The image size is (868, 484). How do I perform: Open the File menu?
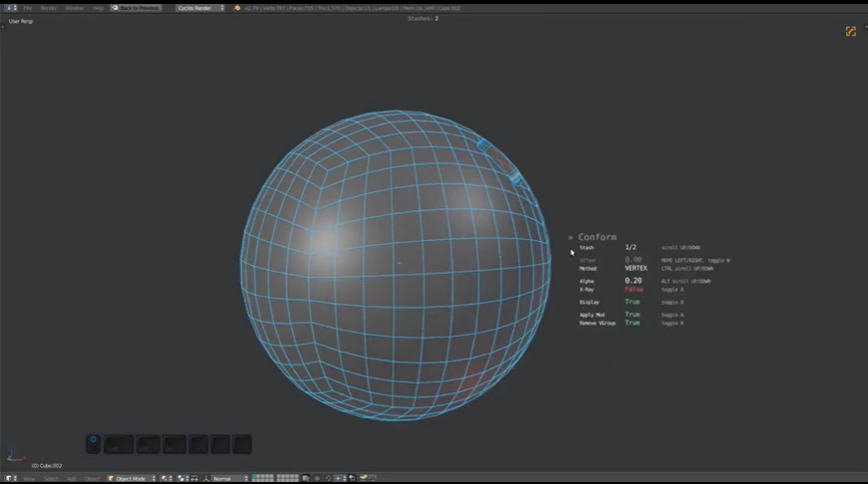tap(28, 8)
